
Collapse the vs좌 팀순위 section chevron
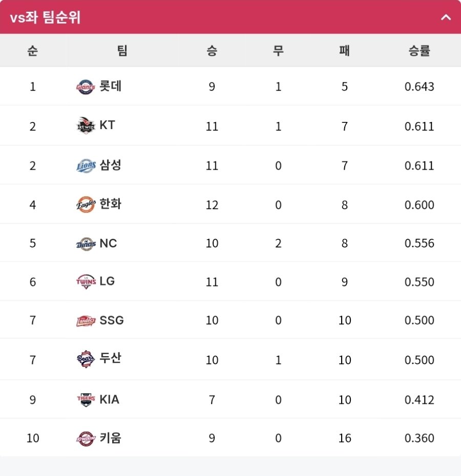446,17
